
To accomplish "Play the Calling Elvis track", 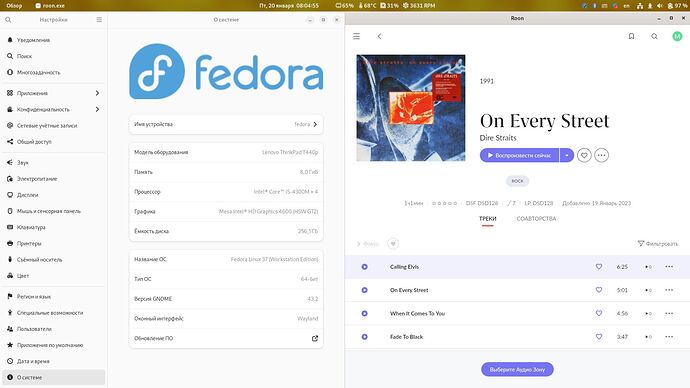I will click(x=364, y=267).
